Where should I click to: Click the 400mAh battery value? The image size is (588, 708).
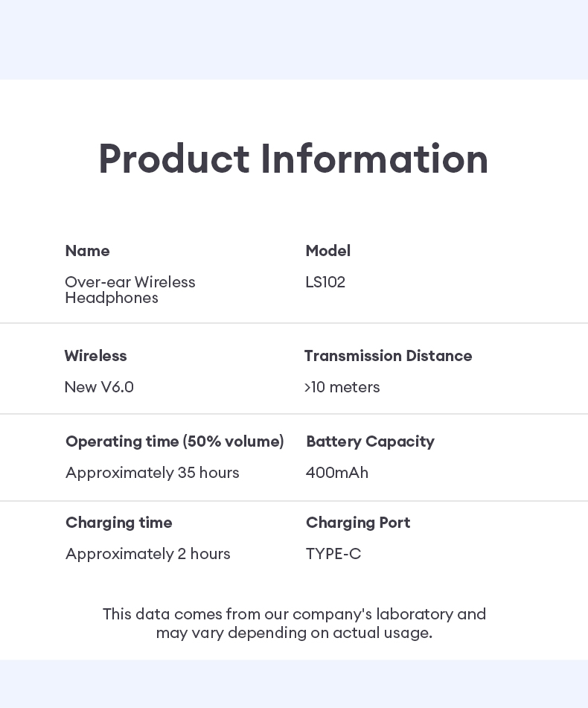336,473
